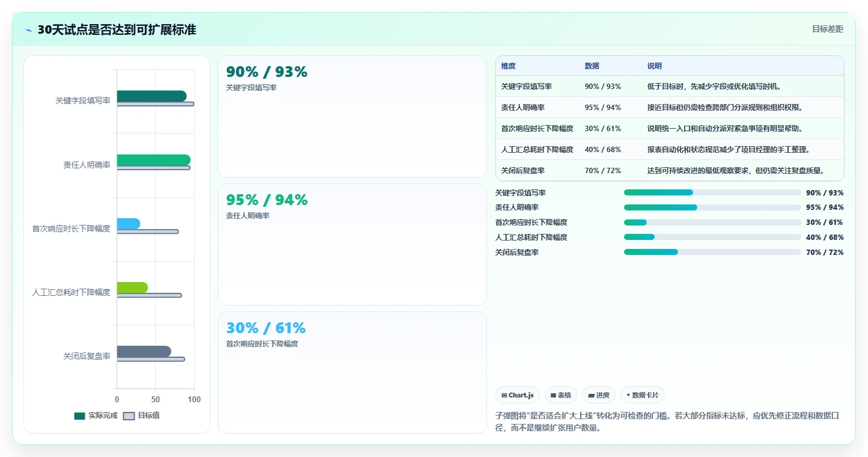Click the 40% / 68% progress value label
Image resolution: width=868 pixels, height=457 pixels.
[x=825, y=238]
